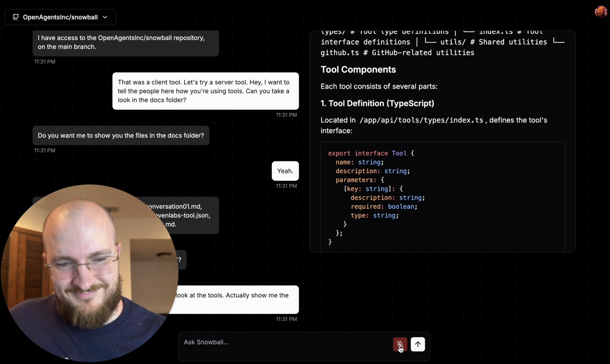
Task: Toggle the red muted microphone button
Action: pos(400,344)
